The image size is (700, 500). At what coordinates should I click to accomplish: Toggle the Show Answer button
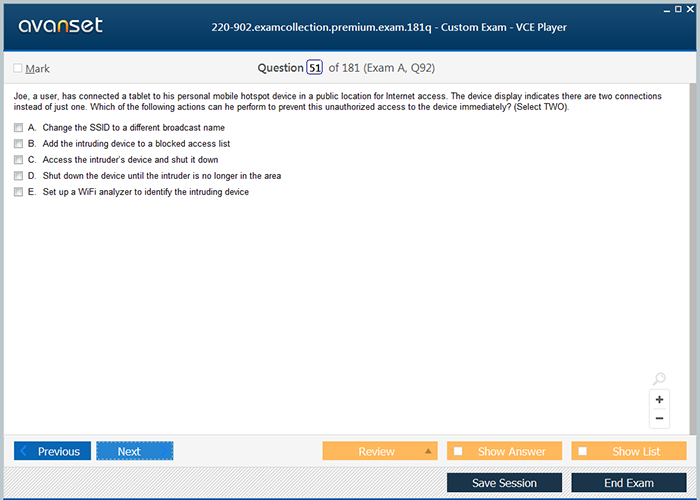(x=504, y=451)
